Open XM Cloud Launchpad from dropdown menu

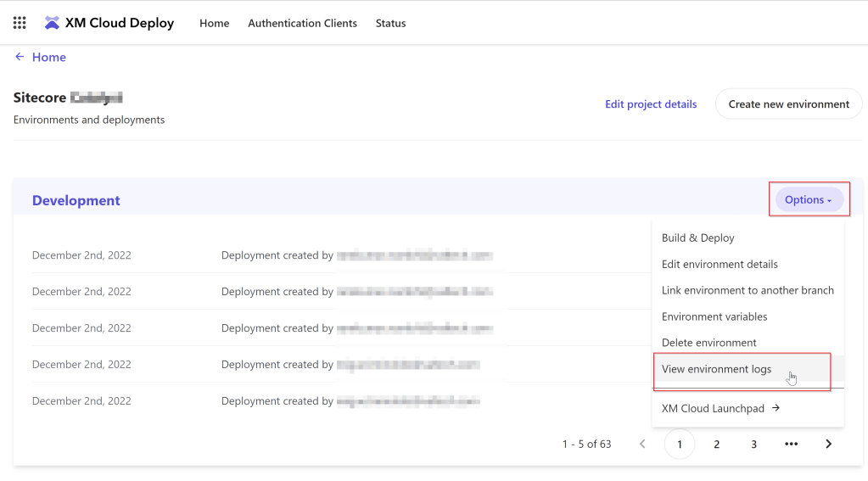coord(720,408)
